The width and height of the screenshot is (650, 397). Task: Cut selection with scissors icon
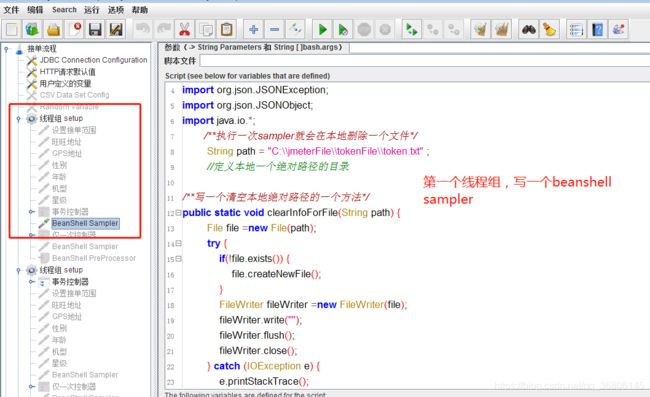coord(184,29)
